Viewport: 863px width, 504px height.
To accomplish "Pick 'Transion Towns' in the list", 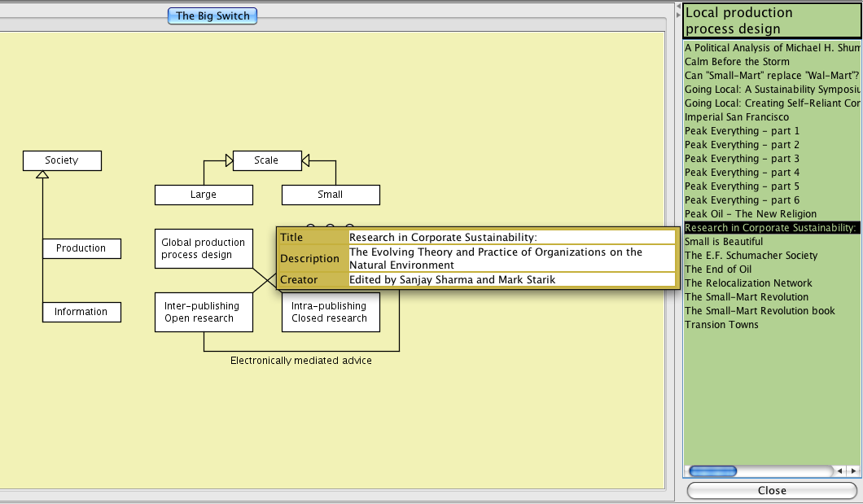I will [721, 325].
